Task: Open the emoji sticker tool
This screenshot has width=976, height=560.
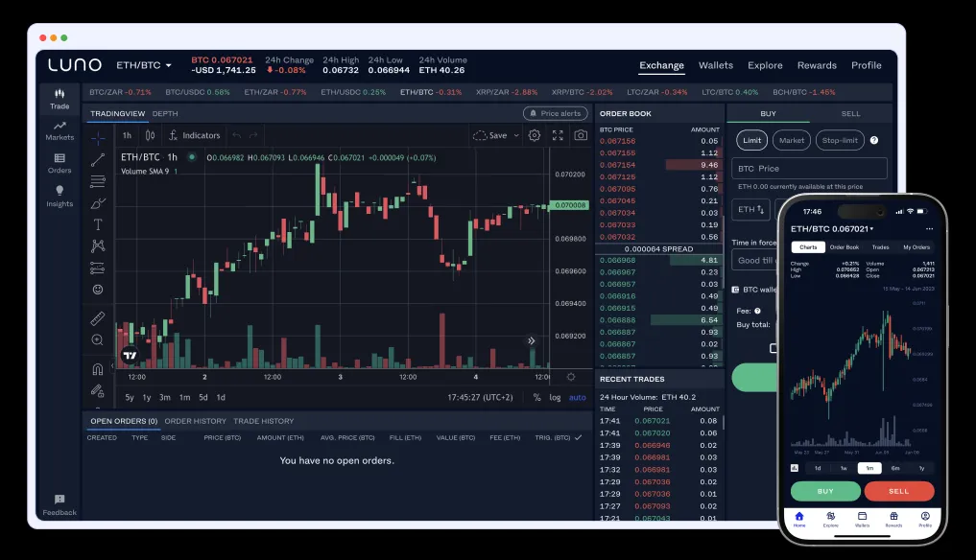Action: (97, 288)
